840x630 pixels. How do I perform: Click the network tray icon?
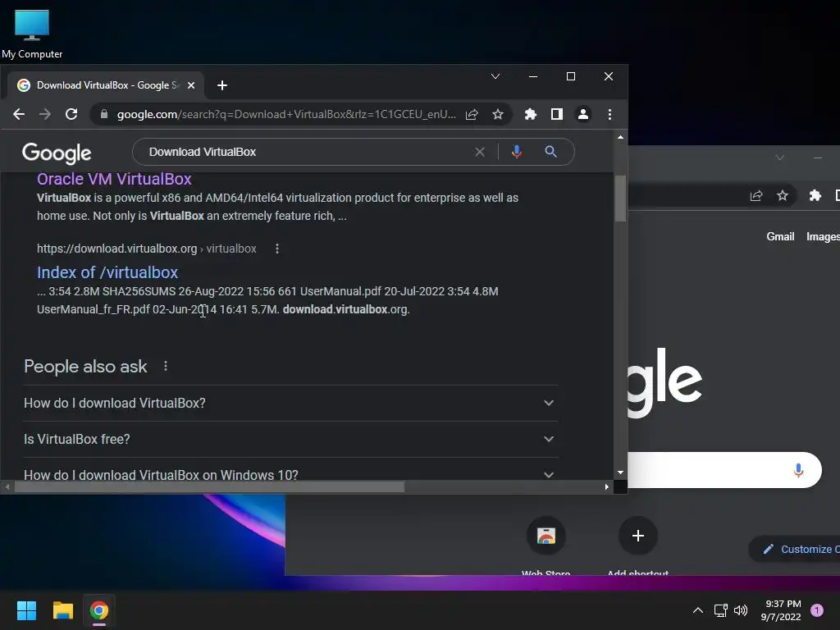(720, 610)
